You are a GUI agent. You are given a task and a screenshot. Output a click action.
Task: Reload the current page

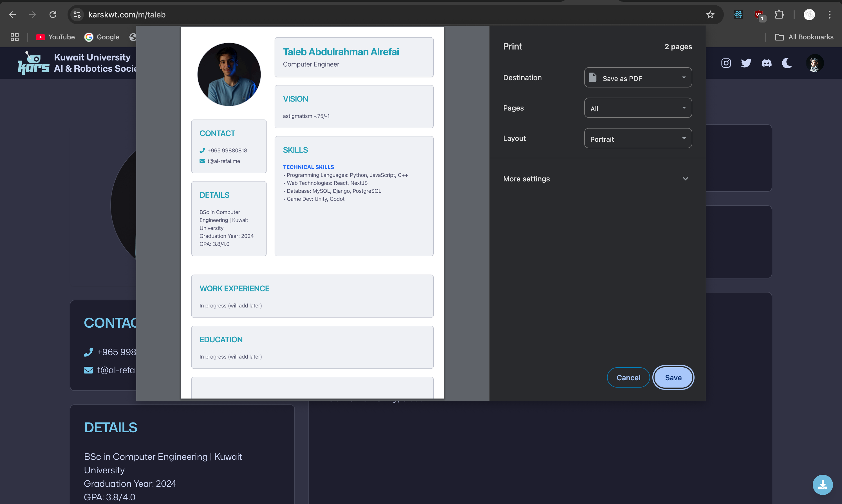click(53, 15)
